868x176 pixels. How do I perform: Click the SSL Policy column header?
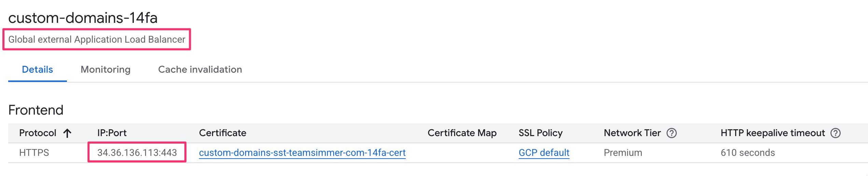coord(540,133)
